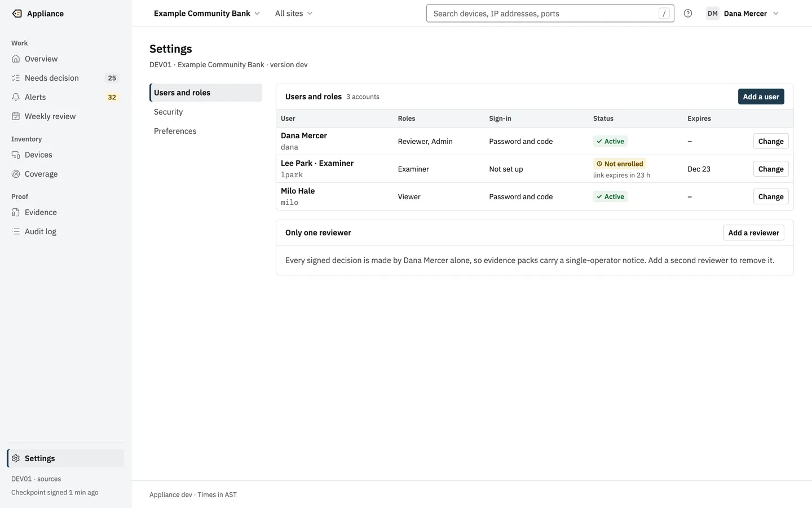Click the 'Sign-in' column header
This screenshot has height=508, width=812.
coord(500,119)
